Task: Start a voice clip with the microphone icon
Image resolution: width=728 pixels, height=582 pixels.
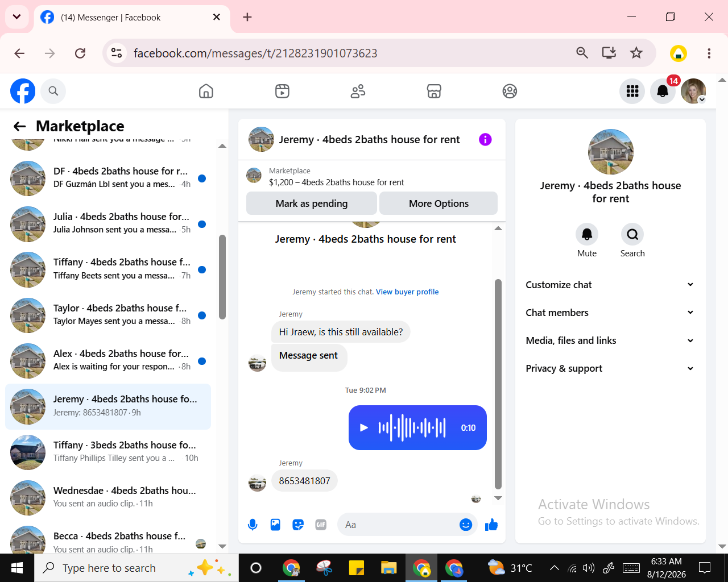Action: (253, 525)
